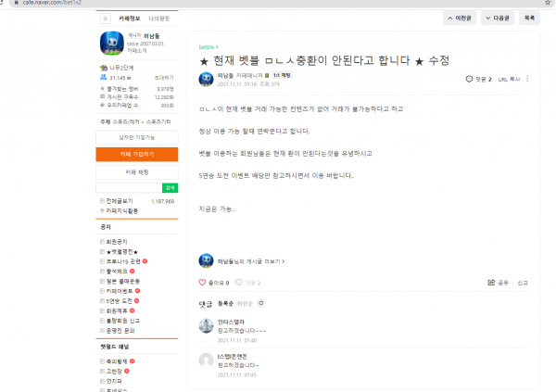
Task: Go to next post with 다음글
Action: (x=497, y=19)
